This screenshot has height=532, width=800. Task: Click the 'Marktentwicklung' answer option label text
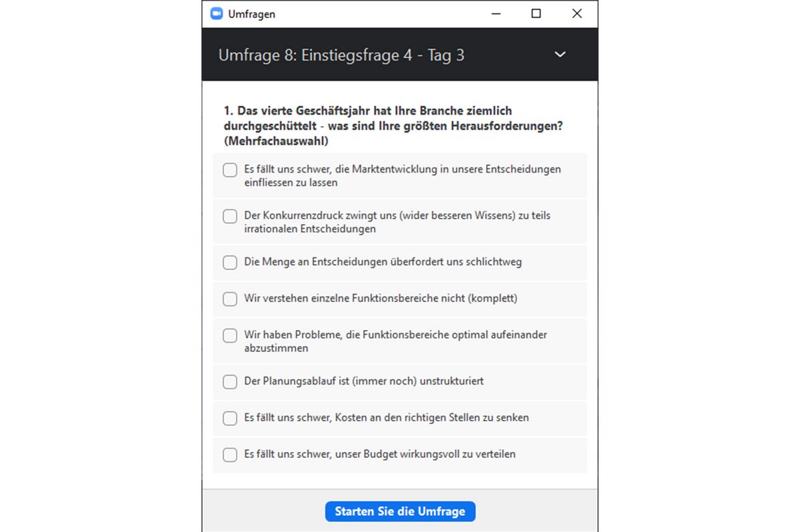click(x=403, y=176)
